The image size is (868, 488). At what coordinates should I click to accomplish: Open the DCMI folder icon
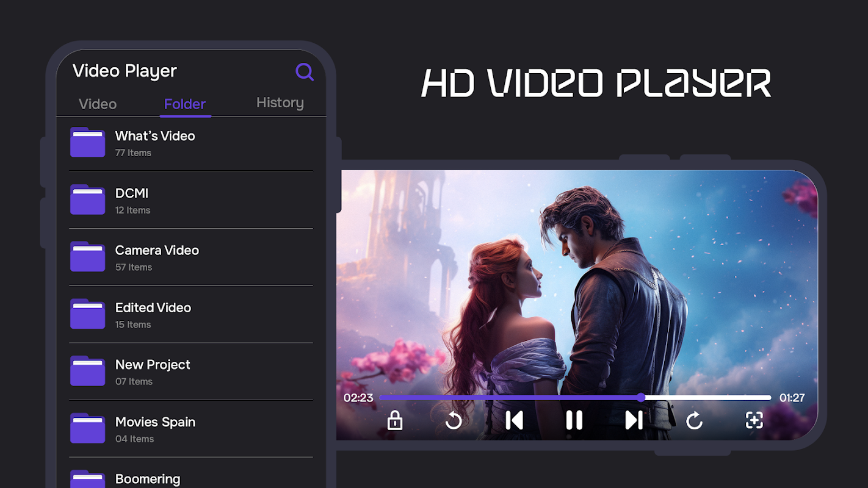[x=88, y=199]
